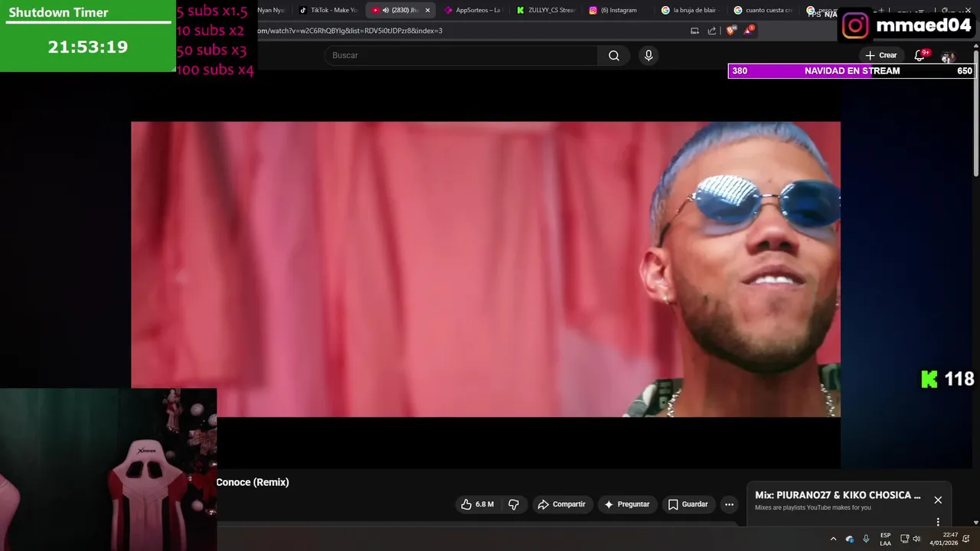Click the microphone tray icon
The height and width of the screenshot is (551, 980).
tap(866, 539)
